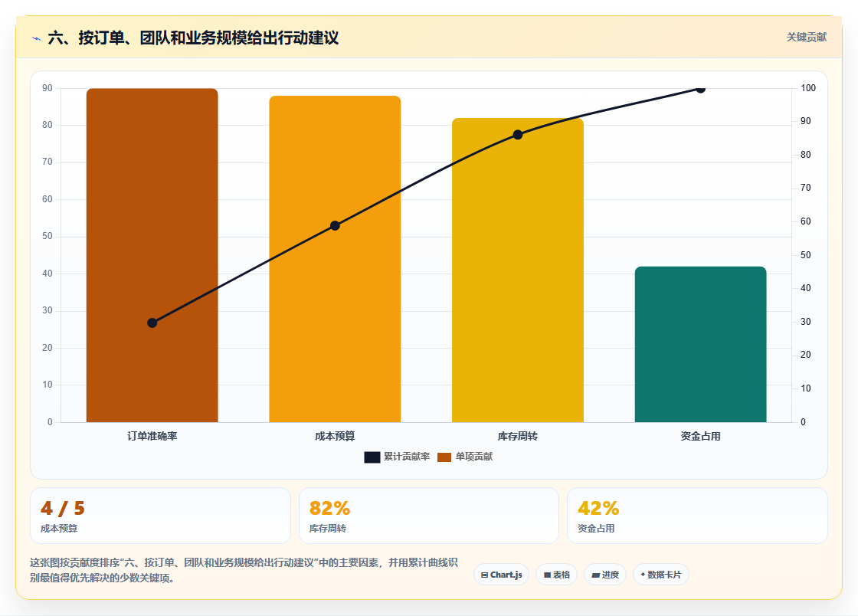Click the 42% value text
The height and width of the screenshot is (616, 858).
(598, 508)
